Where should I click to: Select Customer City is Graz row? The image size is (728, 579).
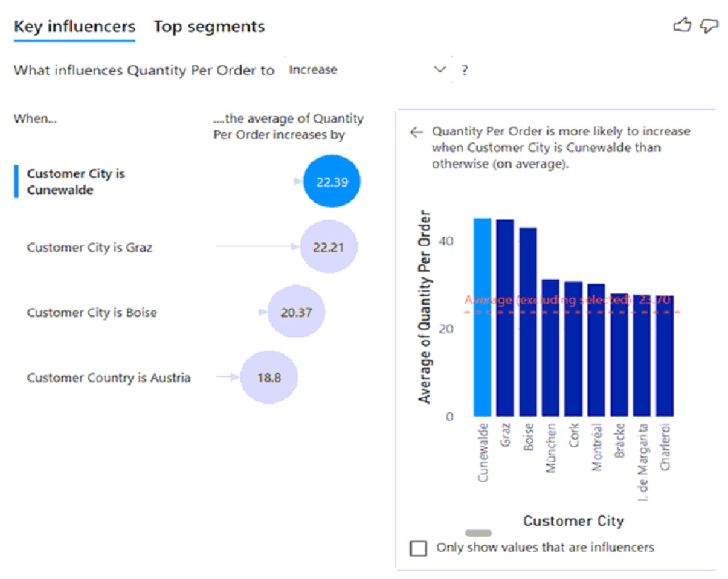pyautogui.click(x=89, y=247)
